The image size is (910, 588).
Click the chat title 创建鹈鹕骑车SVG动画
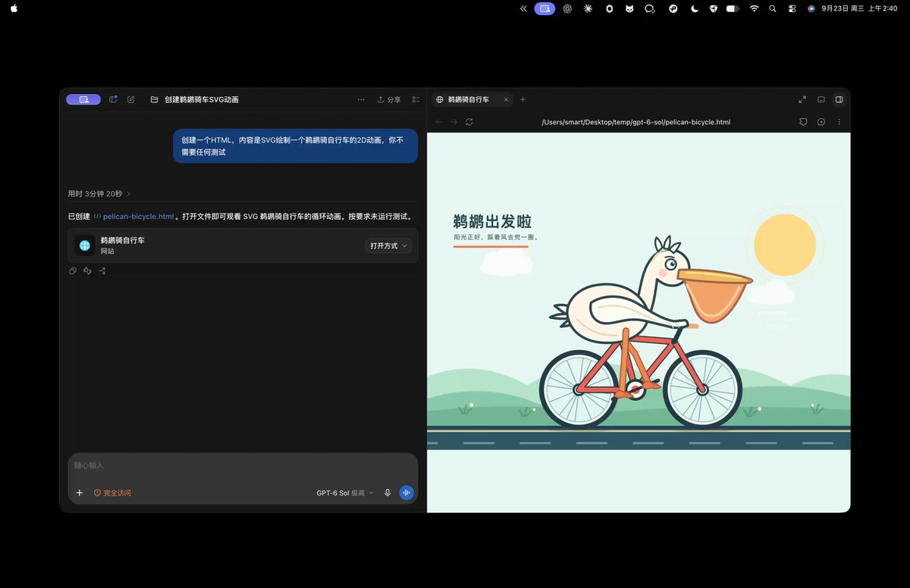202,99
